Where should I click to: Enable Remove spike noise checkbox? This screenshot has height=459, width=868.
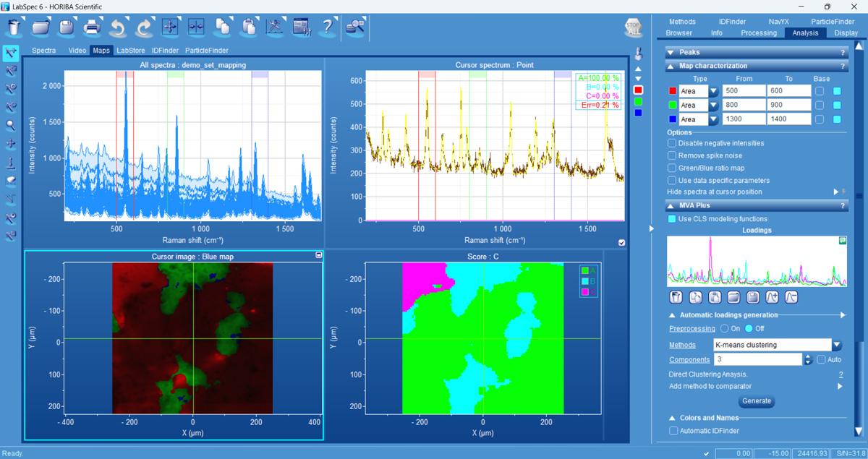point(672,155)
